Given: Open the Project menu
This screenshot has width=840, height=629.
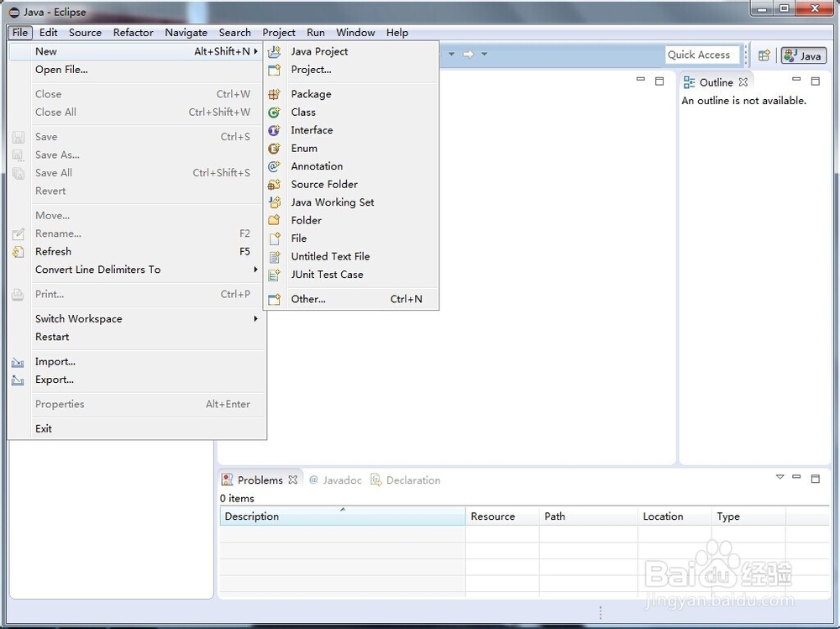Looking at the screenshot, I should (x=279, y=33).
